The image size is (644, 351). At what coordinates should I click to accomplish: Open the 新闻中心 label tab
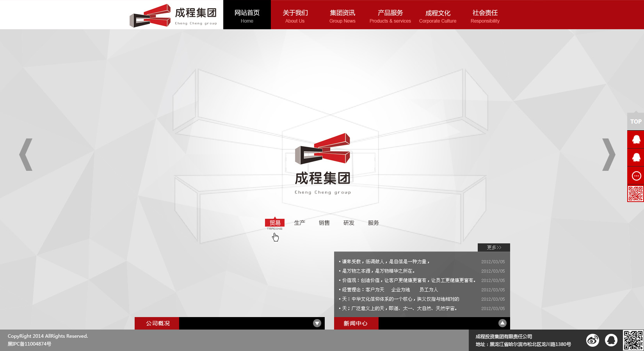pyautogui.click(x=356, y=323)
